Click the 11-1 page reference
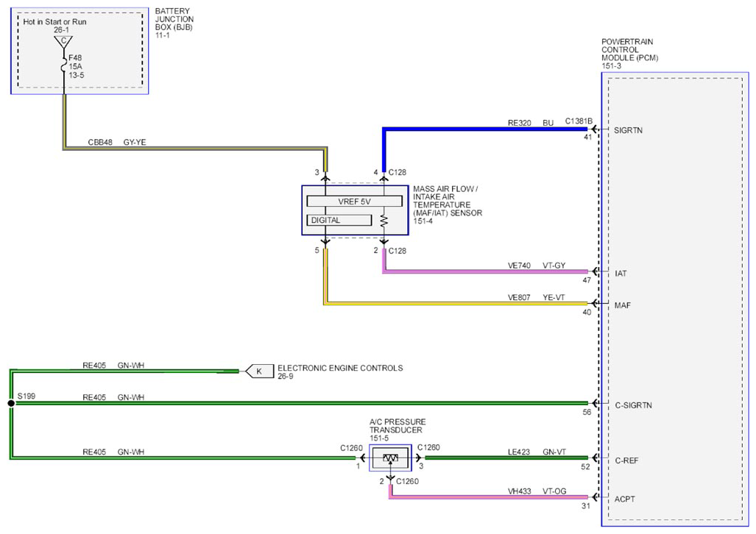Screen dimensions: 756x534 click(163, 35)
